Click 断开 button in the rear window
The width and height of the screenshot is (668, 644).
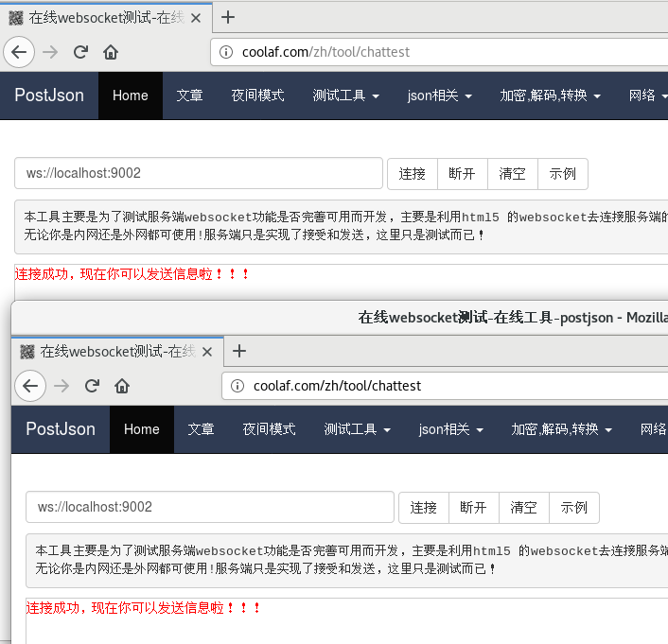click(463, 174)
